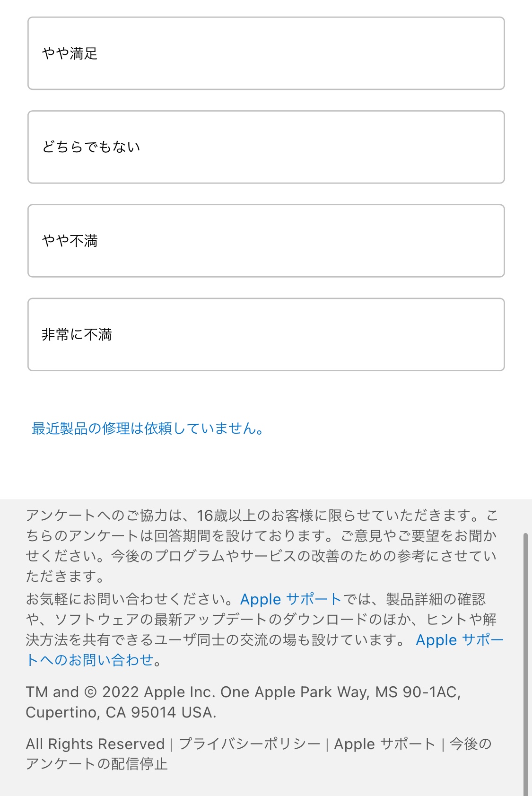Image resolution: width=532 pixels, height=796 pixels.
Task: Click the Cupertino, CA 95014 USA address line
Action: [x=121, y=712]
